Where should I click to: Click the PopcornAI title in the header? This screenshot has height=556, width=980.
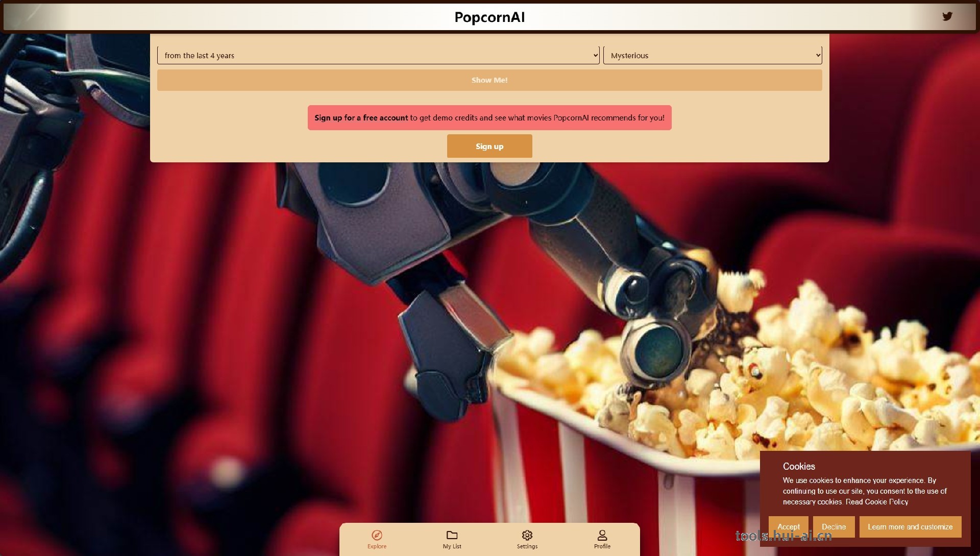[x=489, y=17]
